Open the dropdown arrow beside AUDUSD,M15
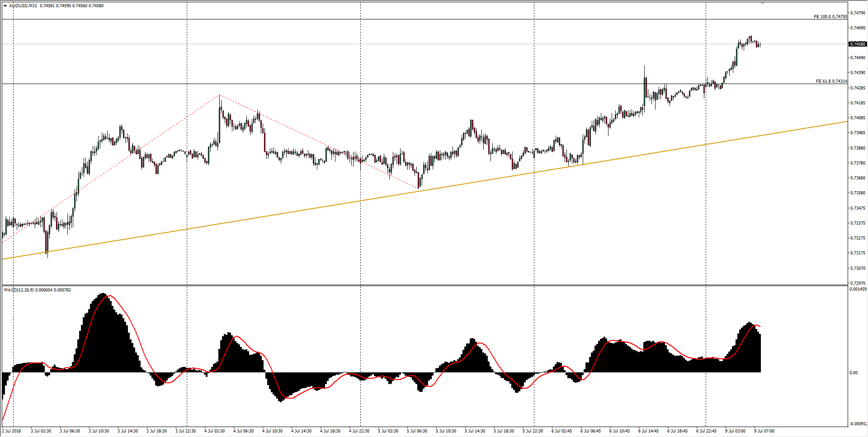Screen dimensions: 868x437 5,6
